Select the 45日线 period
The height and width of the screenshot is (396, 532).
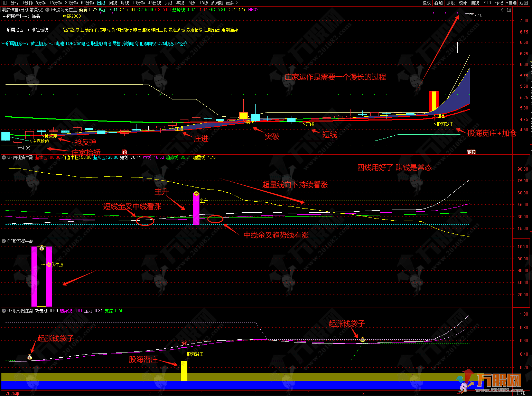pos(155,3)
